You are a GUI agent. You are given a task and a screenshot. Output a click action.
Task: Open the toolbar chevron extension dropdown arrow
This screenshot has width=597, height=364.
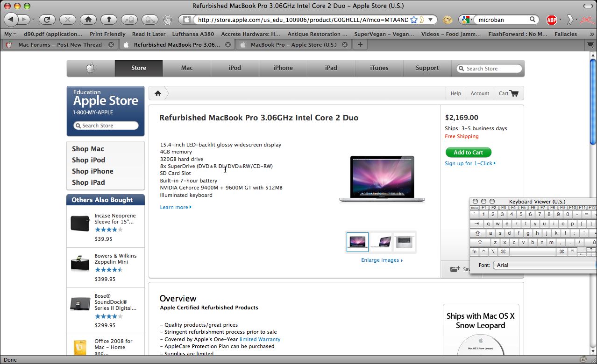pyautogui.click(x=577, y=20)
